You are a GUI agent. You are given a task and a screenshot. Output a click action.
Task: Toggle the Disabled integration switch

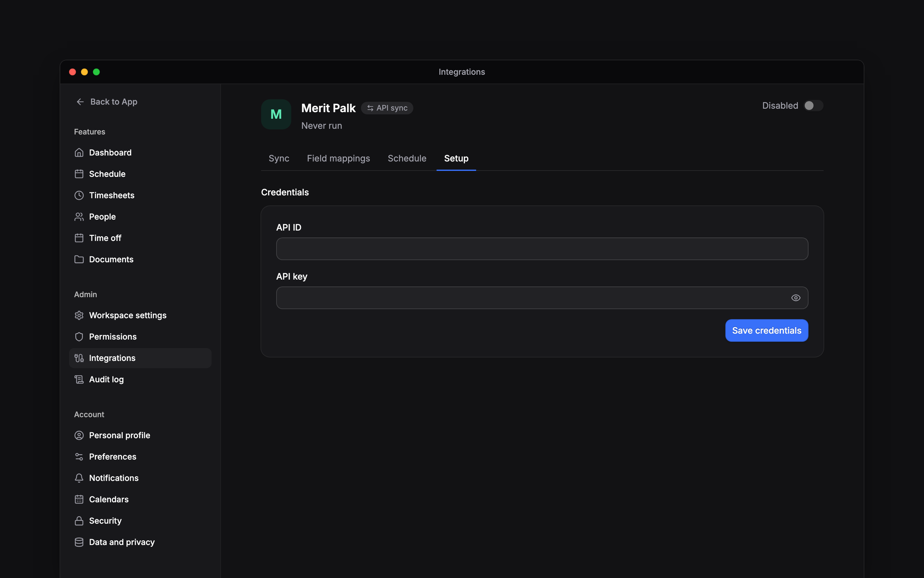click(x=813, y=106)
